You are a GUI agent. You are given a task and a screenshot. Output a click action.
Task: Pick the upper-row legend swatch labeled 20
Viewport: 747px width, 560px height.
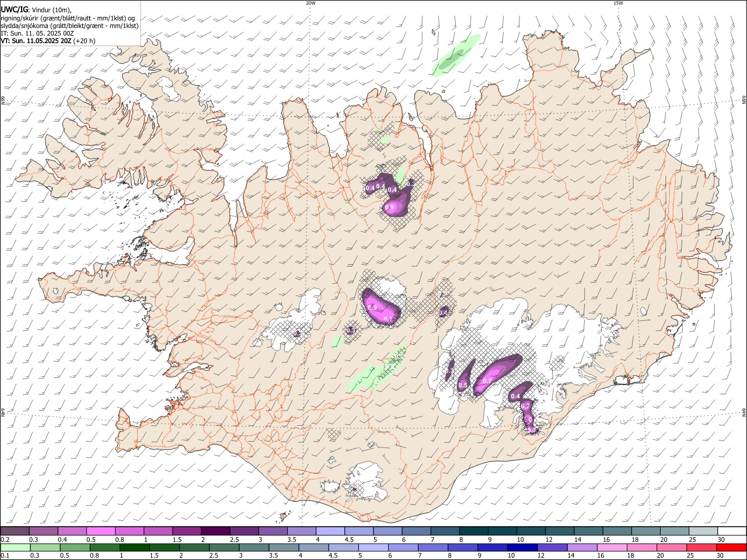pyautogui.click(x=674, y=531)
